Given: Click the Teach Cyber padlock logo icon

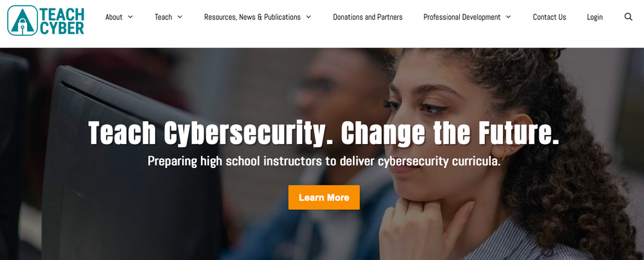Looking at the screenshot, I should pyautogui.click(x=23, y=20).
